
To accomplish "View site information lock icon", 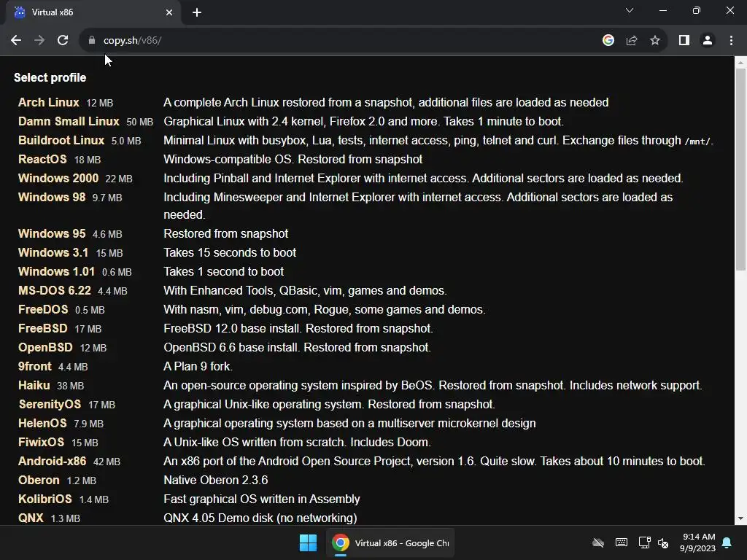I will point(92,41).
